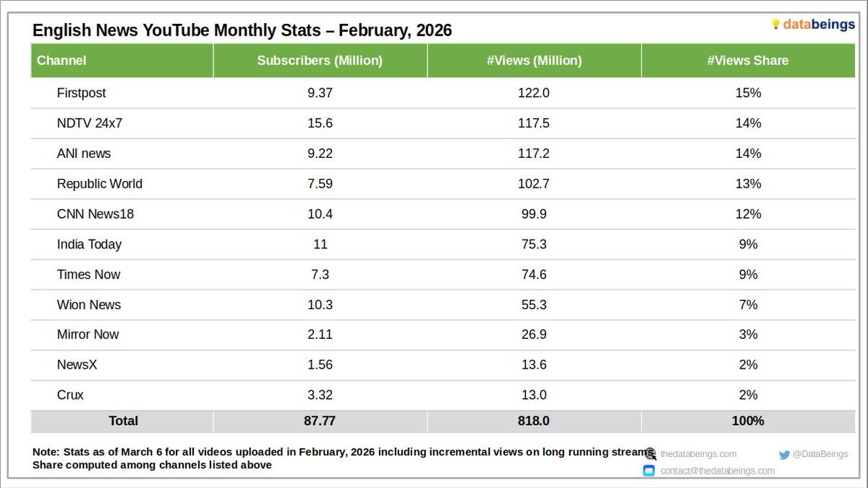Select the NewsX channel name

pyautogui.click(x=77, y=365)
